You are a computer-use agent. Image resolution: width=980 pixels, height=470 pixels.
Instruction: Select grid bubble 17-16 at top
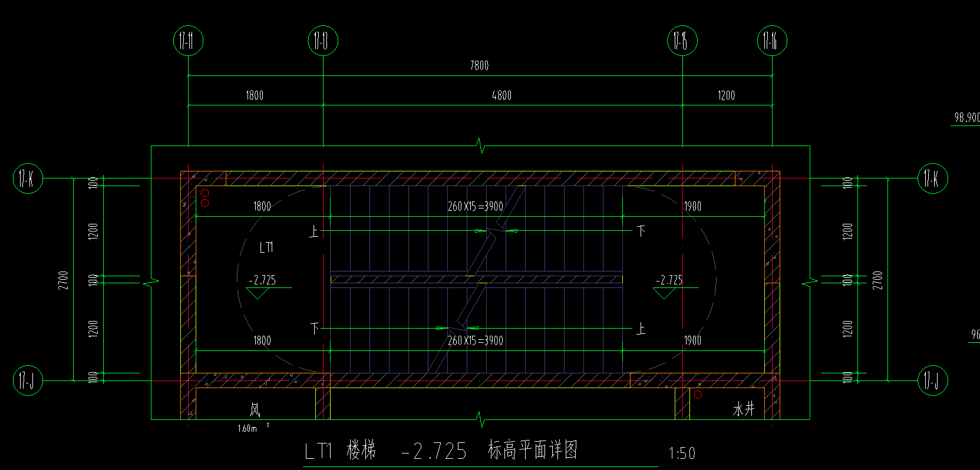coord(772,41)
